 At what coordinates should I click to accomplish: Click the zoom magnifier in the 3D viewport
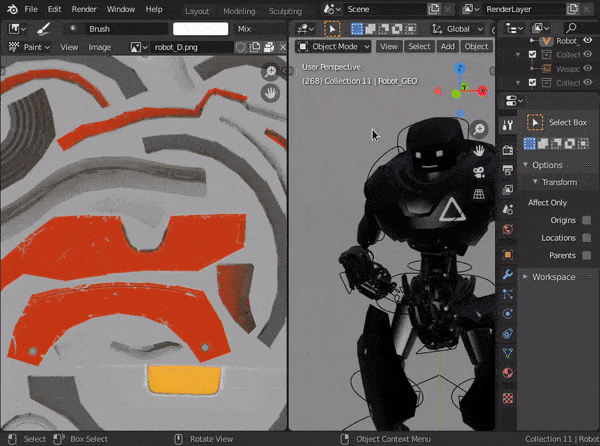tap(479, 129)
